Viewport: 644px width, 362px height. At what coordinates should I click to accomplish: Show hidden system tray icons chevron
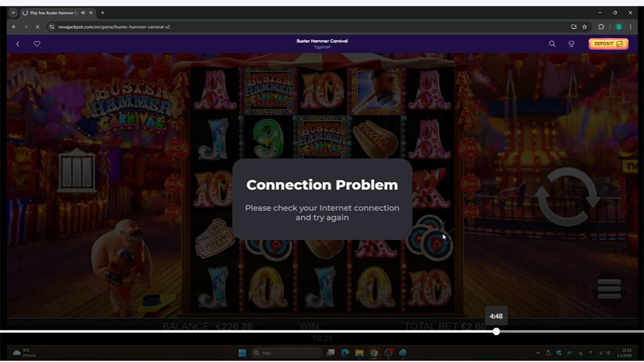click(538, 353)
